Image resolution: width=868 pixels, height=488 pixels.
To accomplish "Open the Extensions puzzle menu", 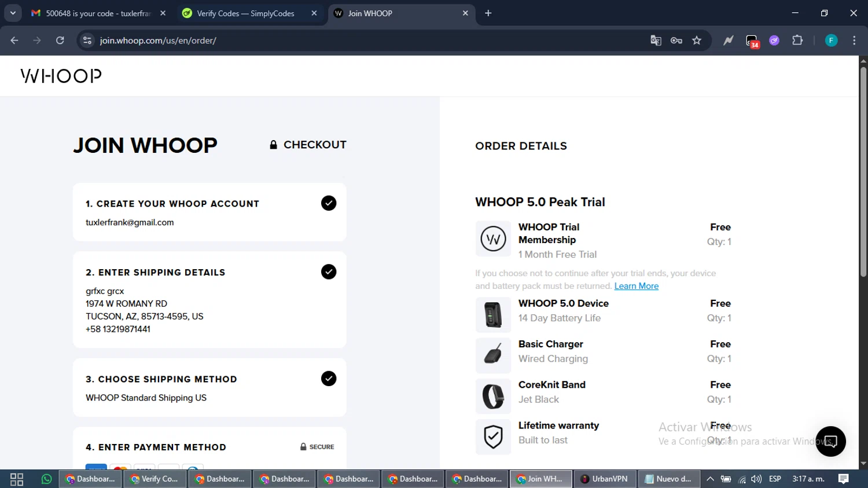I will [x=797, y=41].
